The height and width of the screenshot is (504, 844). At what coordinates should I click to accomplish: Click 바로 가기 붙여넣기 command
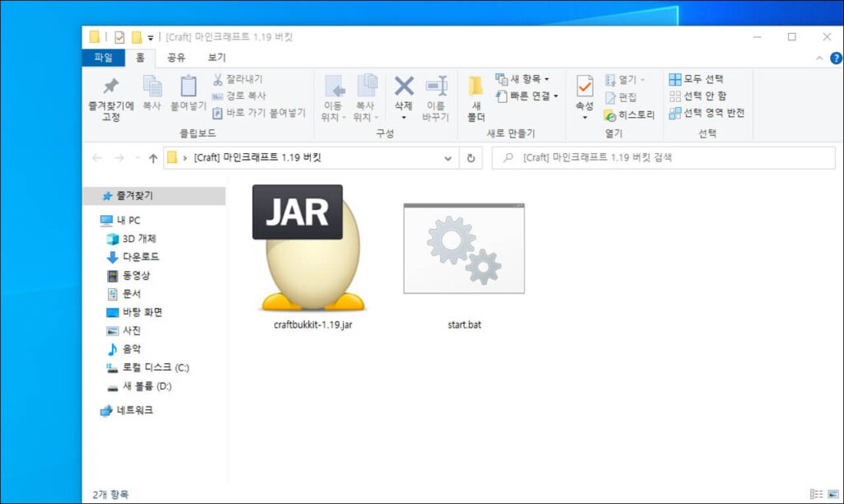[x=258, y=113]
